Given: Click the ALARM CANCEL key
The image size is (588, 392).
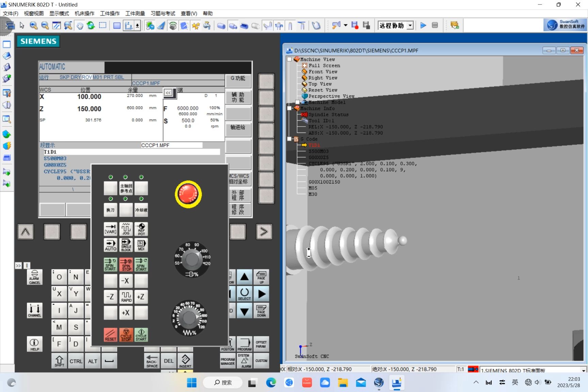Looking at the screenshot, I should coord(35,277).
